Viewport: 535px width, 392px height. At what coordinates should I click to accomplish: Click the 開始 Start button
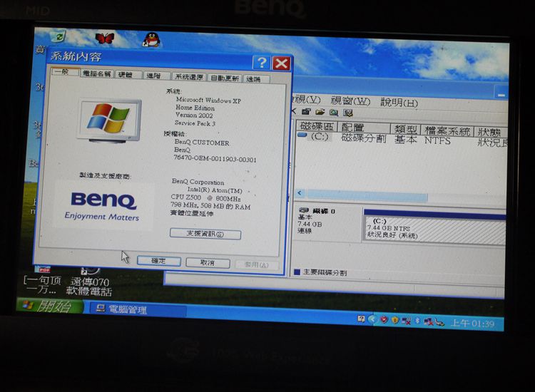(x=50, y=306)
